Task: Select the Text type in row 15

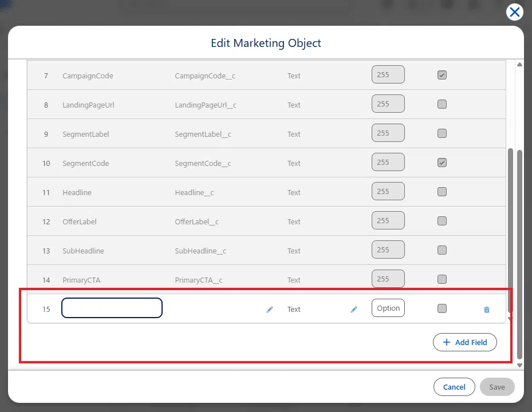Action: (294, 309)
